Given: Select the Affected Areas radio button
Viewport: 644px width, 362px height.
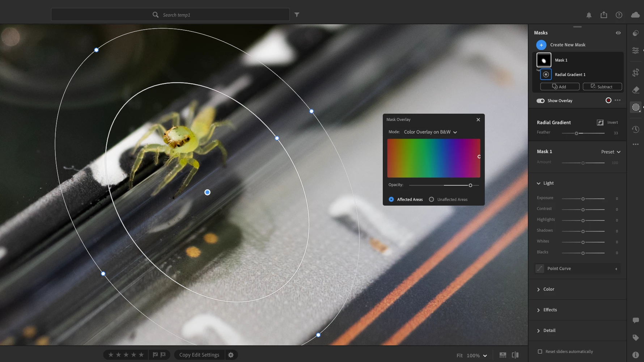Looking at the screenshot, I should coord(391,199).
